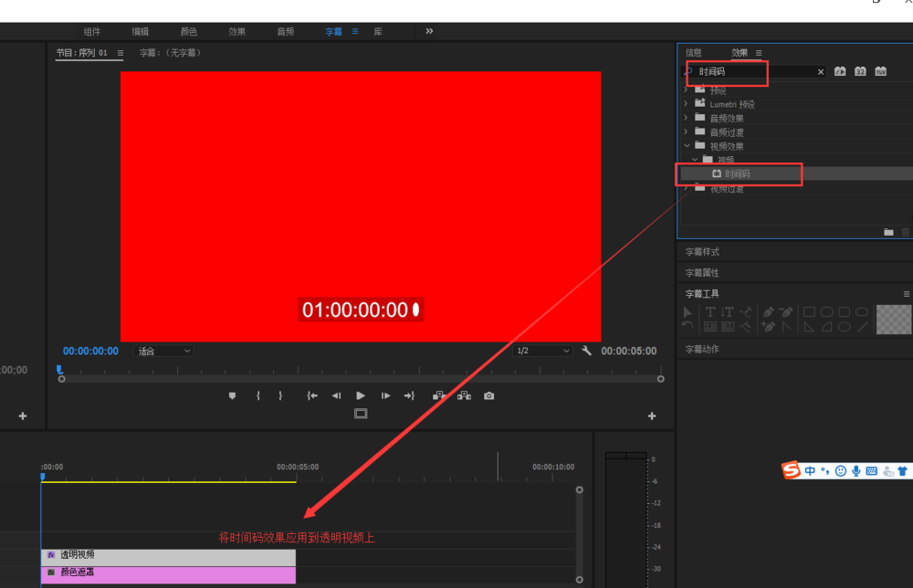The image size is (913, 588).
Task: Collapse the 视频效果 folder
Action: 686,145
